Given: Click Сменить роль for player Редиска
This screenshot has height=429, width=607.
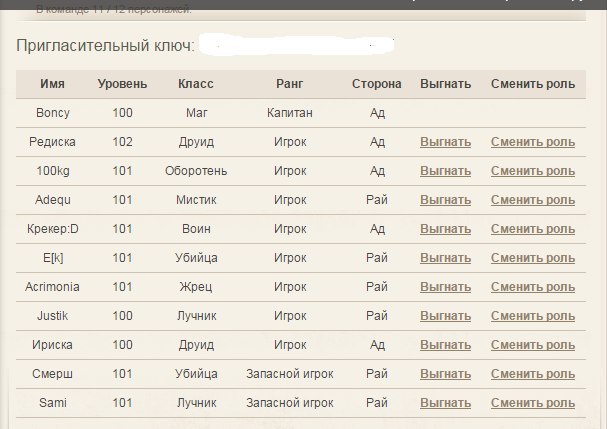Looking at the screenshot, I should point(532,142).
